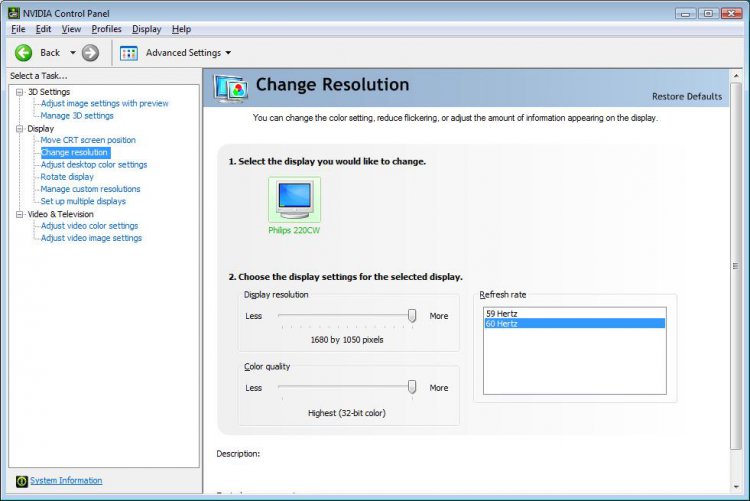Minimize the NVIDIA Control Panel window
The width and height of the screenshot is (750, 501).
coord(685,13)
